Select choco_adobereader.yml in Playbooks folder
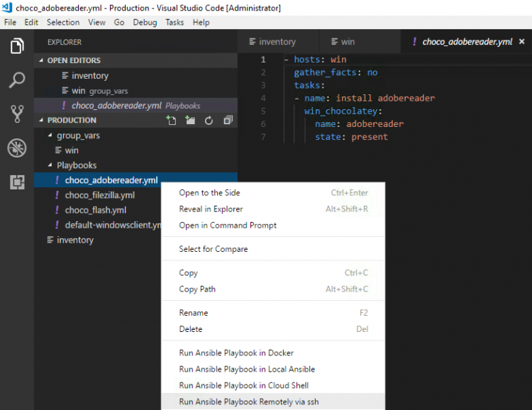532x410 pixels. coord(135,180)
